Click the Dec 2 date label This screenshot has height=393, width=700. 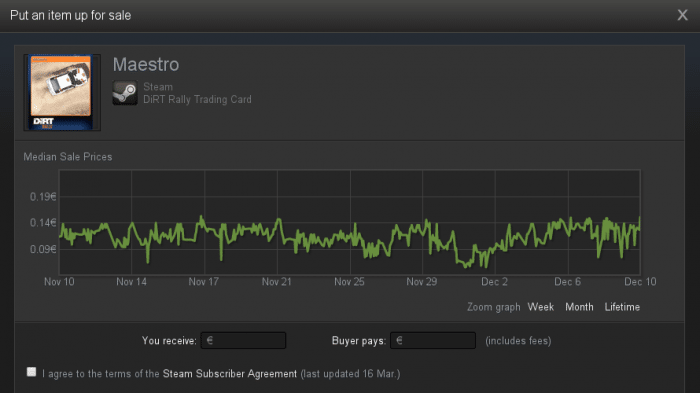494,282
